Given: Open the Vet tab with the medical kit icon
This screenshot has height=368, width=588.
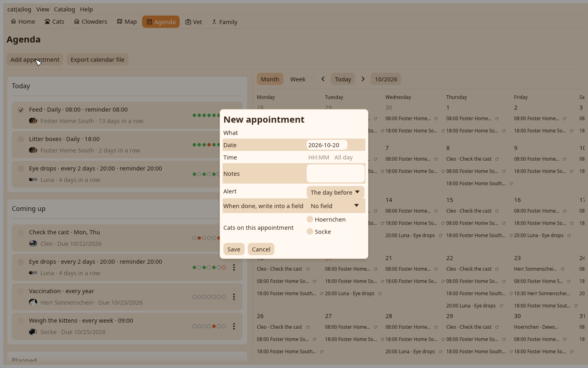Looking at the screenshot, I should pyautogui.click(x=194, y=22).
